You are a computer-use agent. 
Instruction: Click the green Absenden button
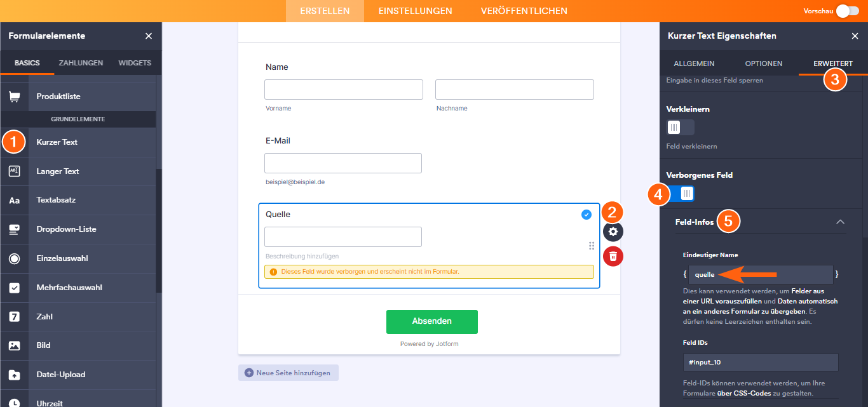pyautogui.click(x=431, y=321)
